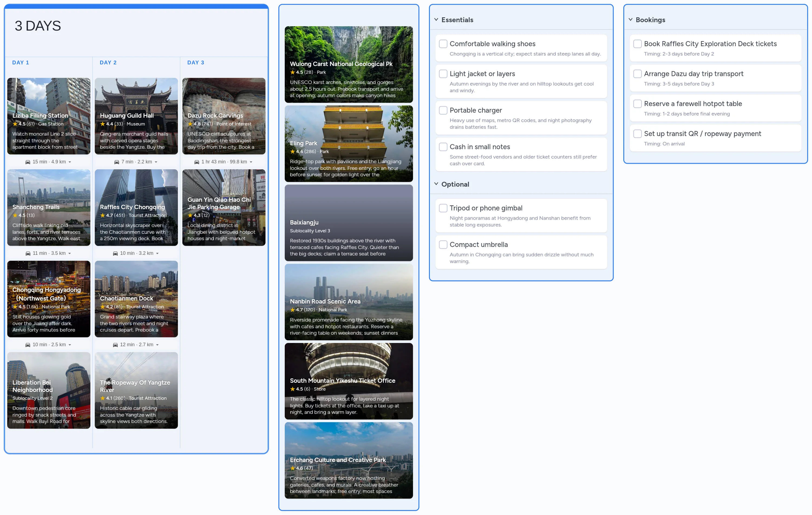Click car icon for 12 min 2.7 km leg
This screenshot has width=812, height=515.
(115, 345)
